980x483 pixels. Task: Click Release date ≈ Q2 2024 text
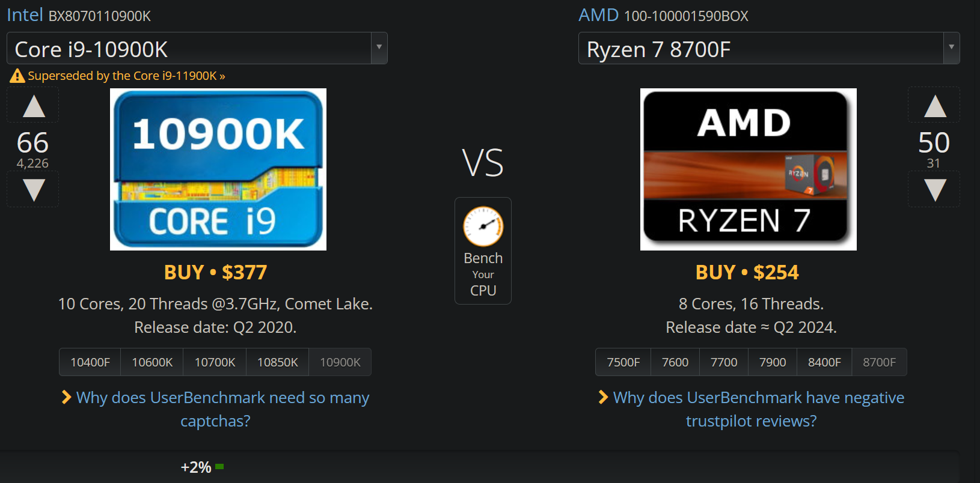tap(751, 327)
